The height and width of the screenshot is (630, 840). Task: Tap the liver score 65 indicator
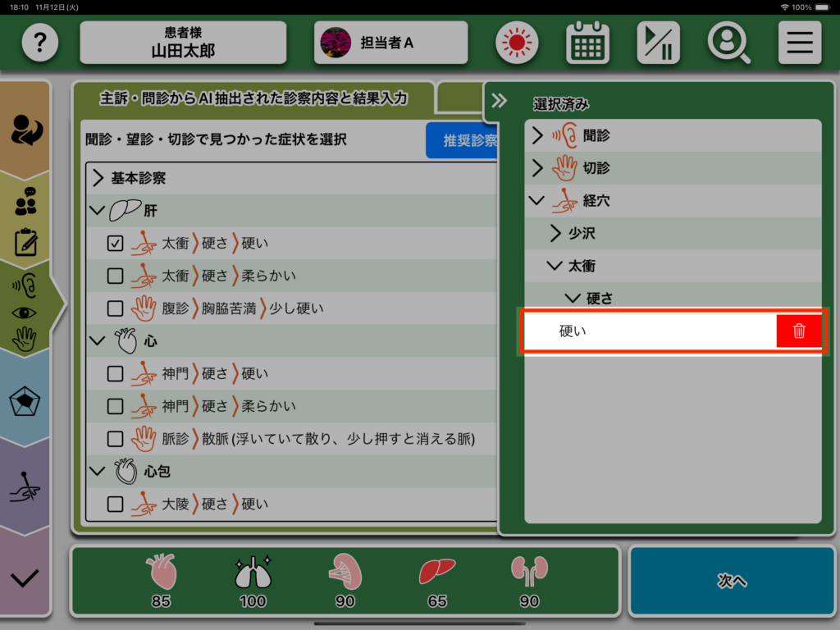[x=436, y=579]
